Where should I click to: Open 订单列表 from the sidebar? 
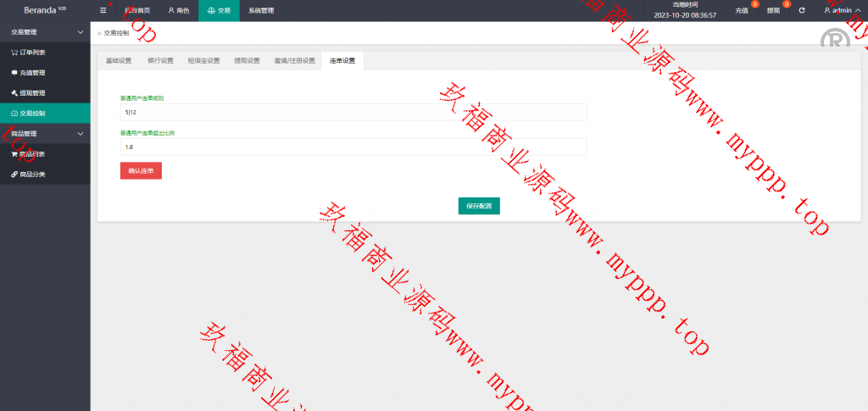(x=32, y=52)
